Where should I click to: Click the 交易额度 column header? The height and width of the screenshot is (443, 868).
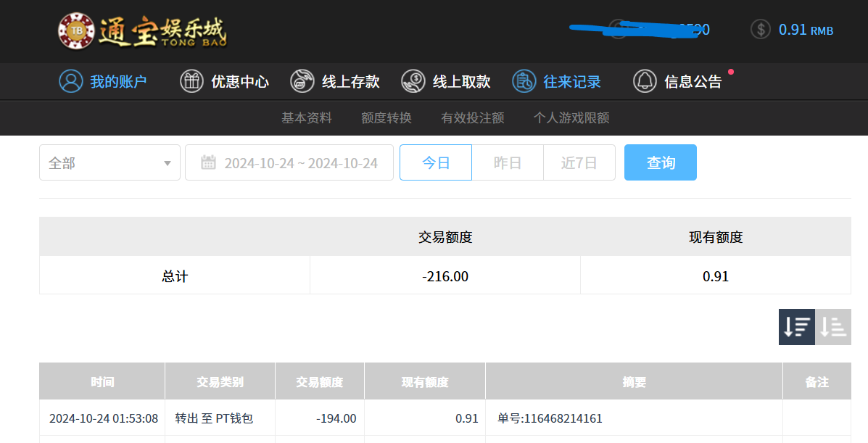319,381
